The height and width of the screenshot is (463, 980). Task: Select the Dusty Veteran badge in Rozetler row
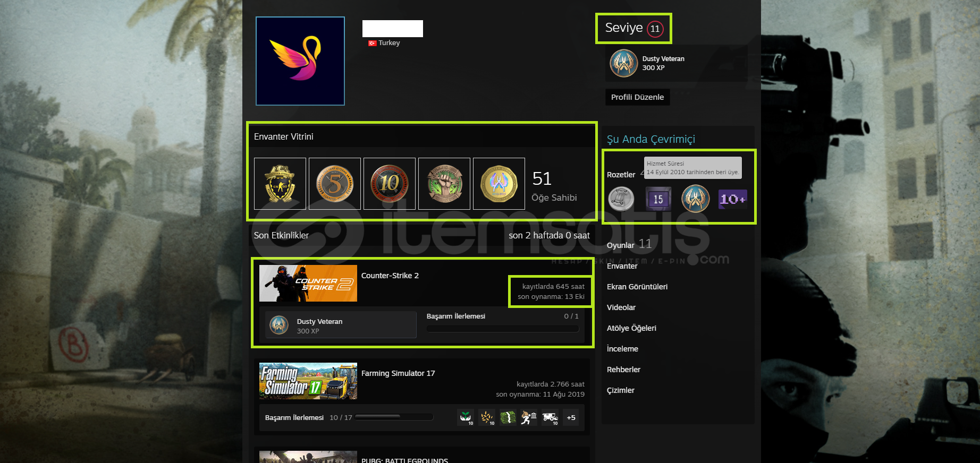(696, 199)
